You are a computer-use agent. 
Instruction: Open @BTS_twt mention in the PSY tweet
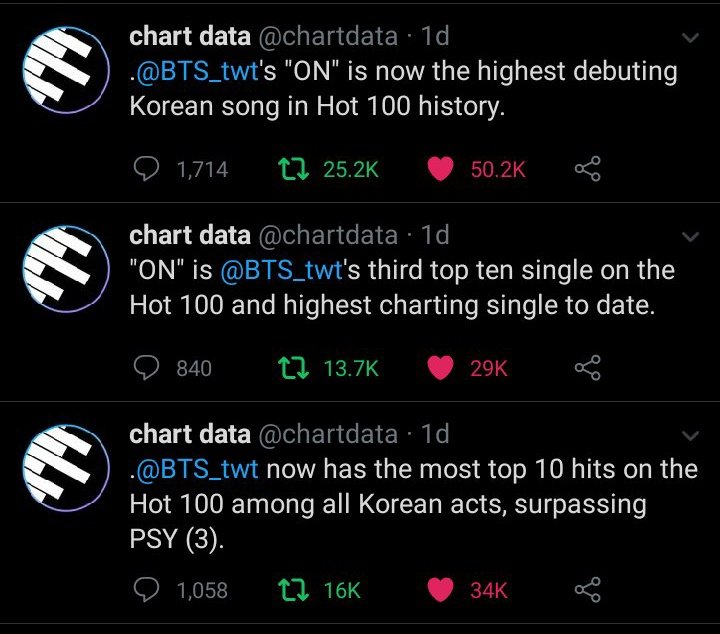click(198, 469)
